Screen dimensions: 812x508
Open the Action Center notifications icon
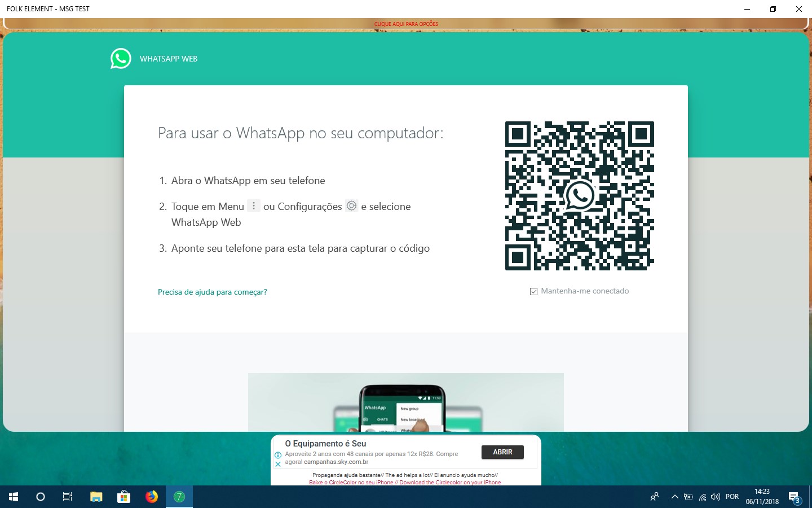coord(795,497)
